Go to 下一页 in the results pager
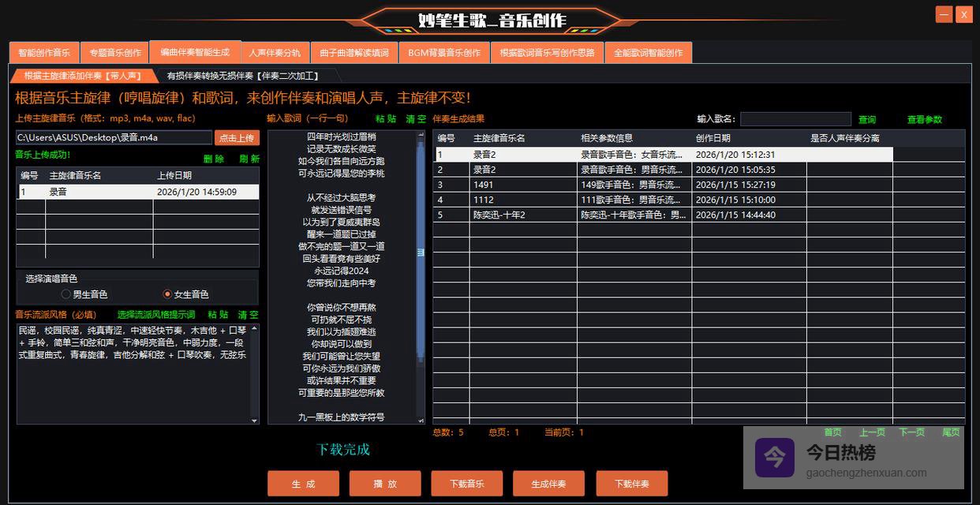This screenshot has width=980, height=505. tap(911, 432)
